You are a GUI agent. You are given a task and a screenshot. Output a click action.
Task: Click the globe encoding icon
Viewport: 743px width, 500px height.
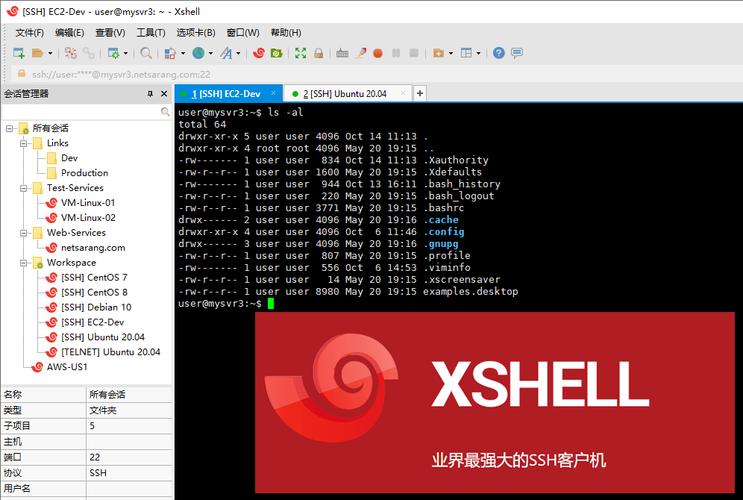[x=199, y=53]
